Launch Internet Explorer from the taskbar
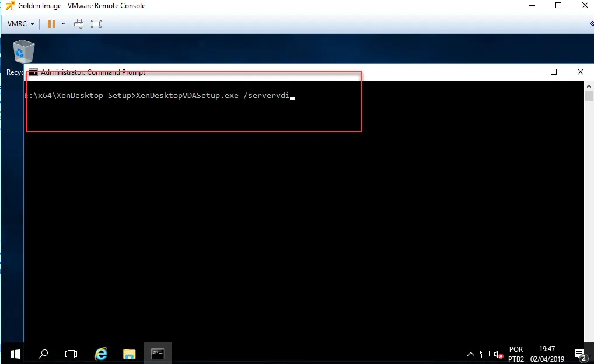This screenshot has height=364, width=594. click(x=101, y=353)
